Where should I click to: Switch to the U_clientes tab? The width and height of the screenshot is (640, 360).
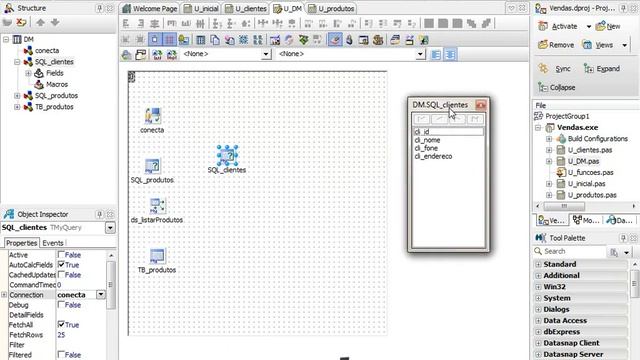click(x=247, y=9)
